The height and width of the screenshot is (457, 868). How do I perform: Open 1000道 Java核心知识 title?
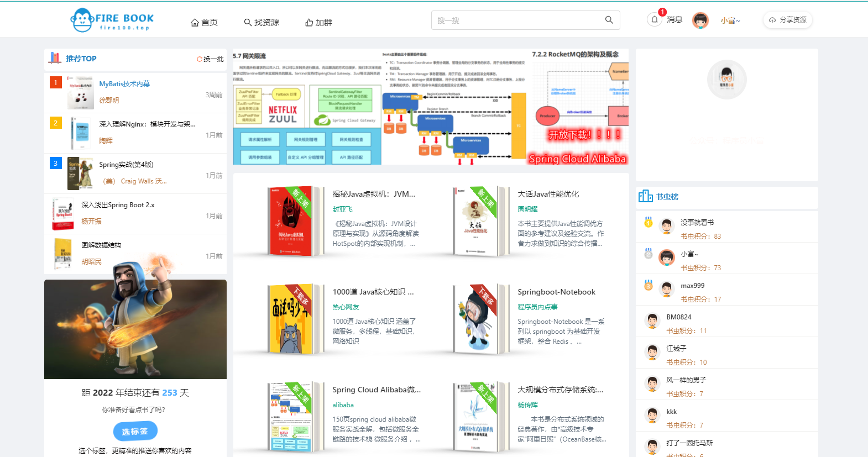click(x=373, y=292)
